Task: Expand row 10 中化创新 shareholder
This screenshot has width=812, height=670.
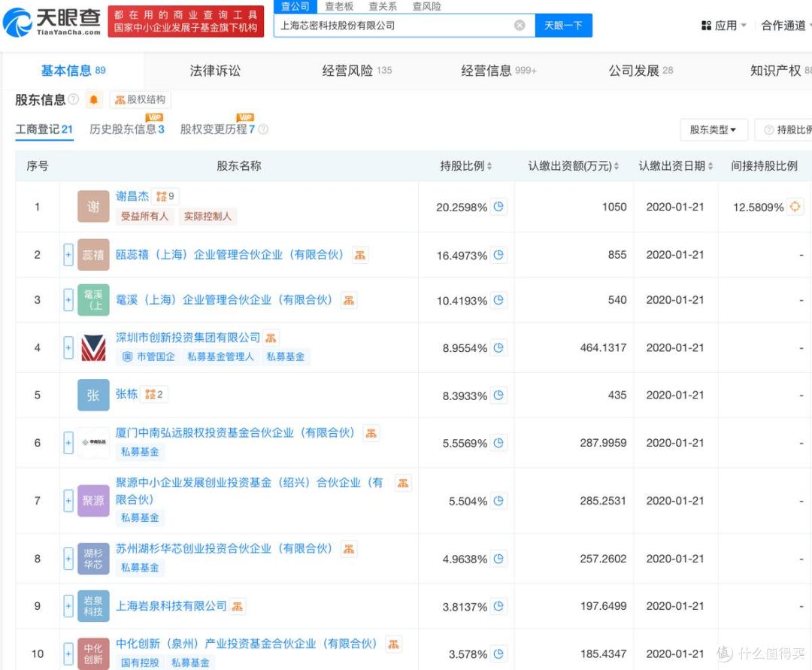Action: pyautogui.click(x=68, y=653)
